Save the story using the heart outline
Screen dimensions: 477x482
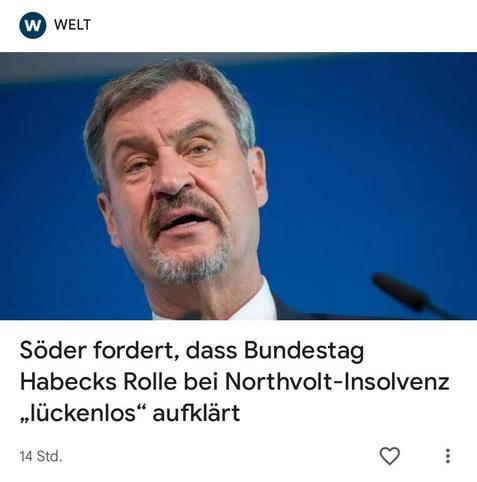click(390, 456)
